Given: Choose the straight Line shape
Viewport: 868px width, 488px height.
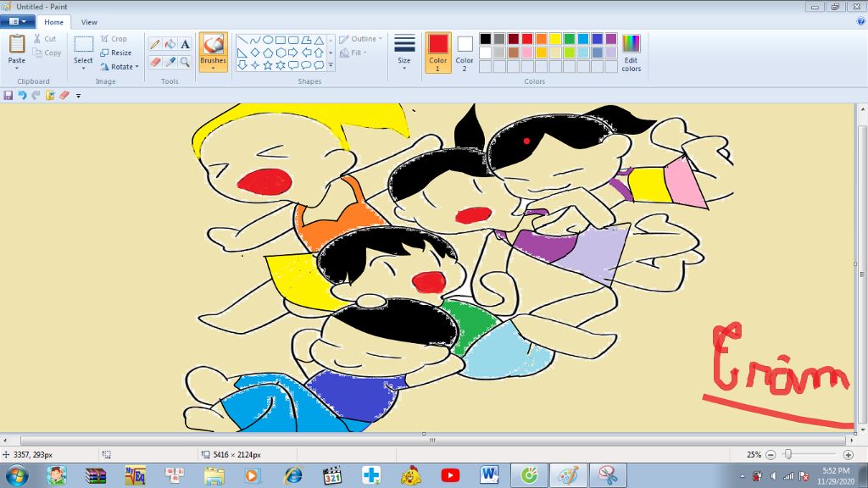Looking at the screenshot, I should coord(242,40).
